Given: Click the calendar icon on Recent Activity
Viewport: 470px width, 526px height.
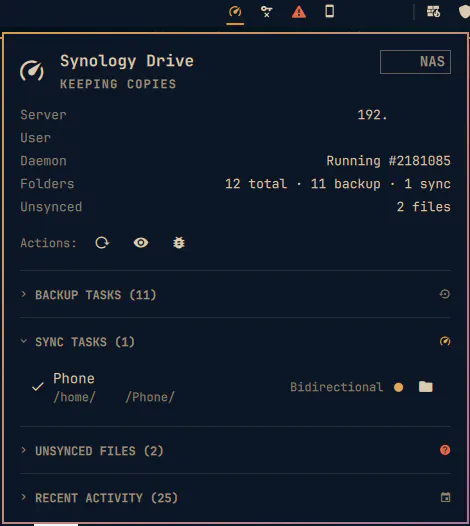Looking at the screenshot, I should [x=445, y=497].
